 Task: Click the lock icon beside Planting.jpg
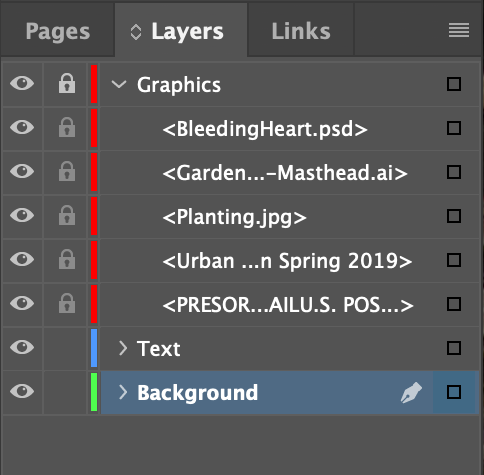point(67,215)
